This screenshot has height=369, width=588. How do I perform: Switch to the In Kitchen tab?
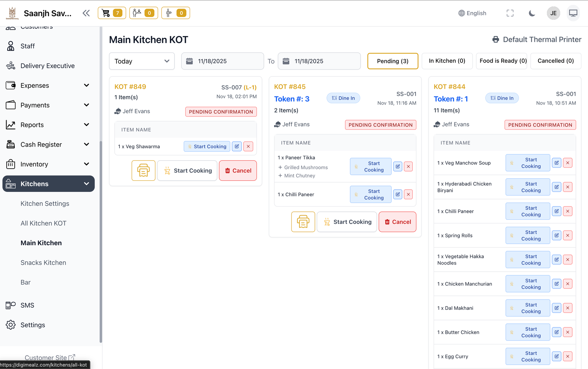coord(447,61)
